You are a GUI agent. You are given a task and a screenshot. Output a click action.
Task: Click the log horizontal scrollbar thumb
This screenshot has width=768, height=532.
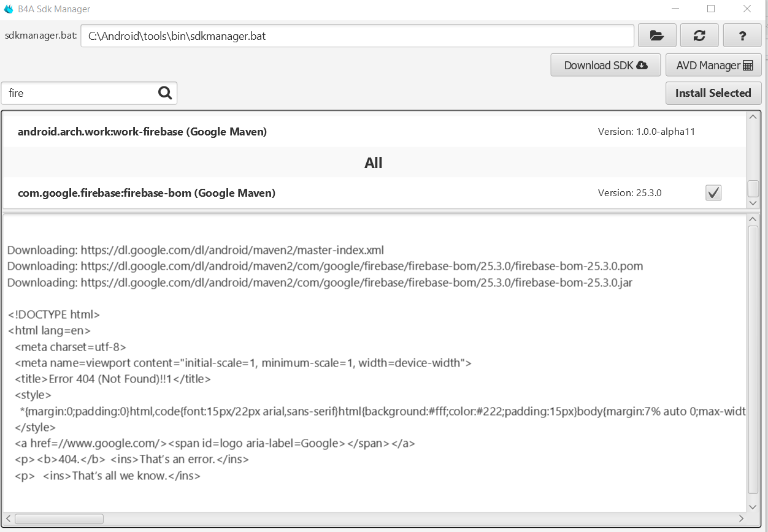pyautogui.click(x=59, y=519)
